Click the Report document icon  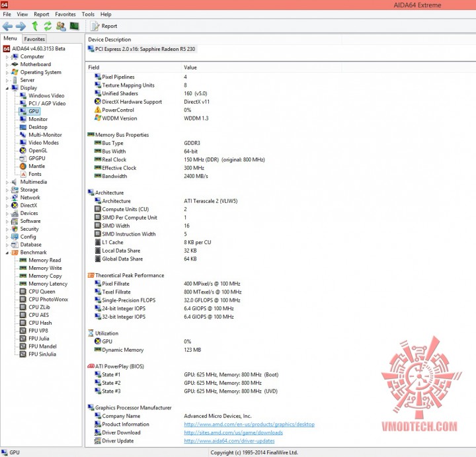pyautogui.click(x=95, y=26)
